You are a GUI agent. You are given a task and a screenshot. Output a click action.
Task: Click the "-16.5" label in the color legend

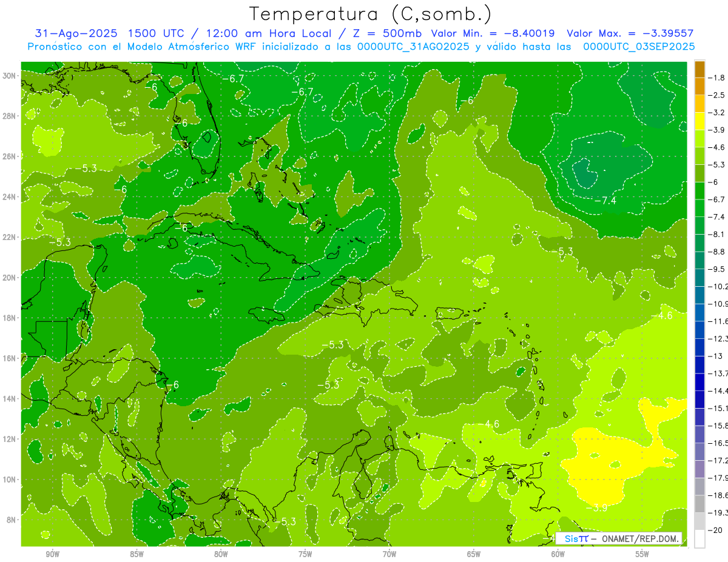pos(718,443)
